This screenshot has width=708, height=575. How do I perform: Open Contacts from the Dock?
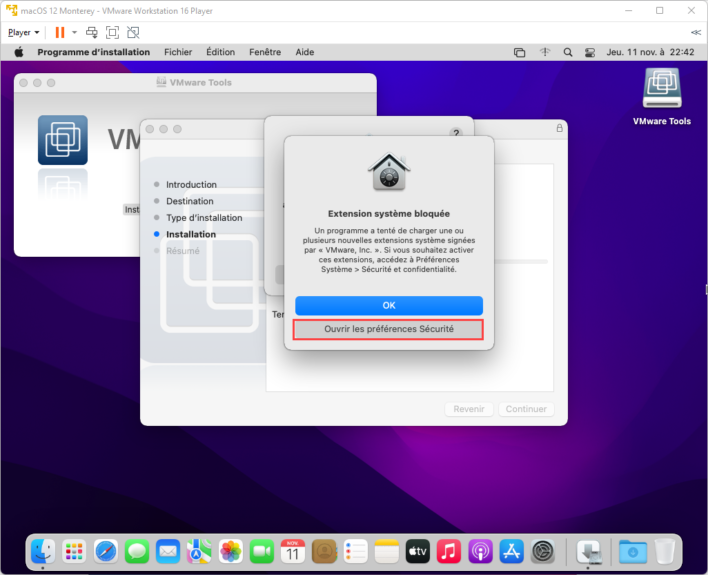[x=324, y=552]
